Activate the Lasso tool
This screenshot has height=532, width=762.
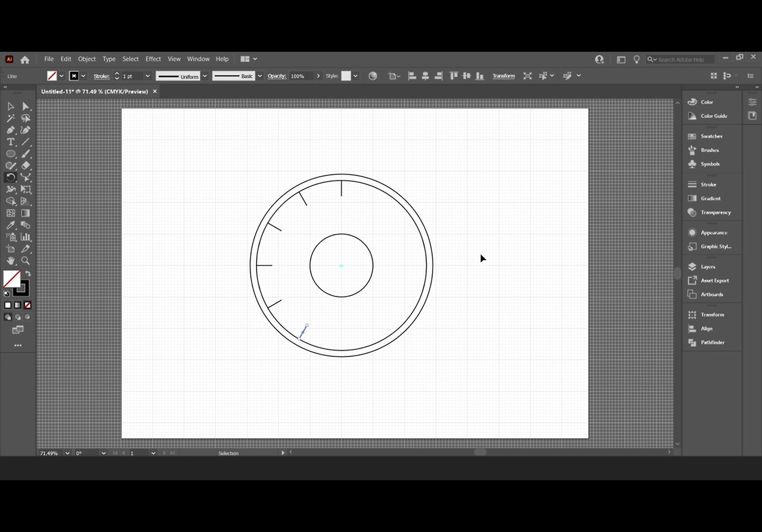[26, 118]
